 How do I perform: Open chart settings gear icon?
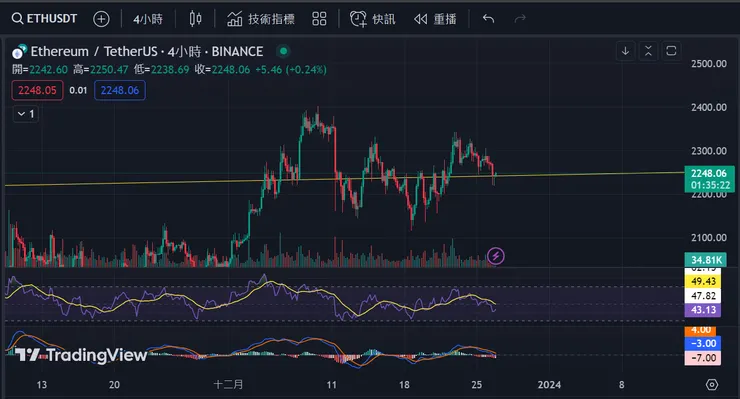pos(712,385)
